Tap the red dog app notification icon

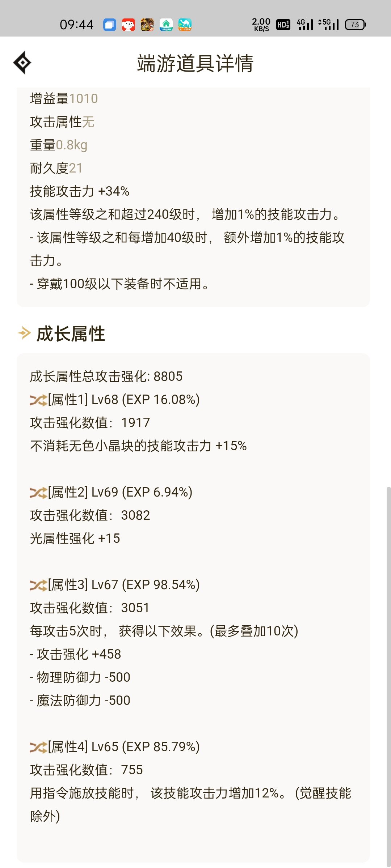click(x=129, y=25)
